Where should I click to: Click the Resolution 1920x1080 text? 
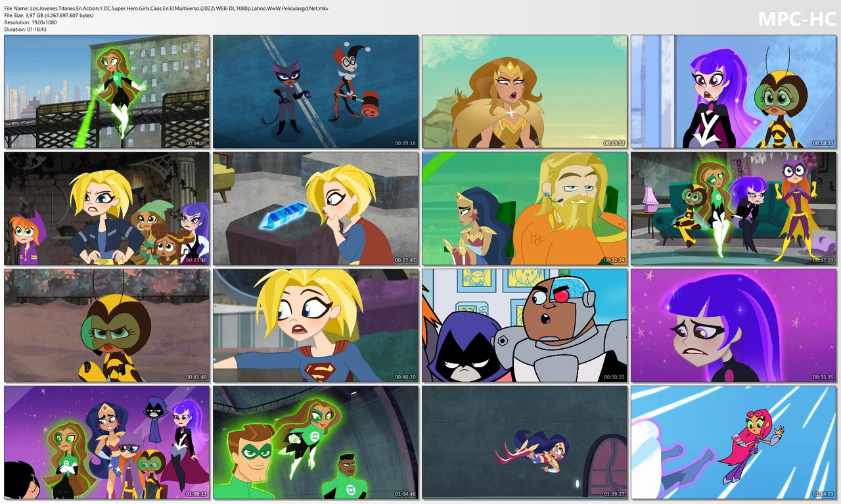(x=30, y=23)
